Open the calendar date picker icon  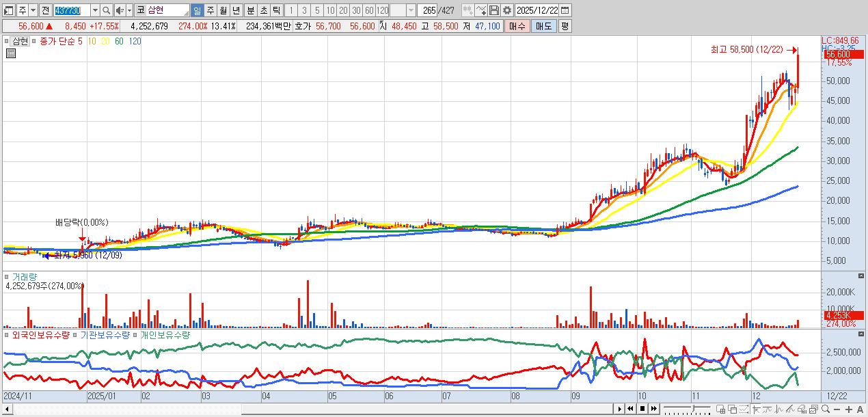pyautogui.click(x=565, y=10)
